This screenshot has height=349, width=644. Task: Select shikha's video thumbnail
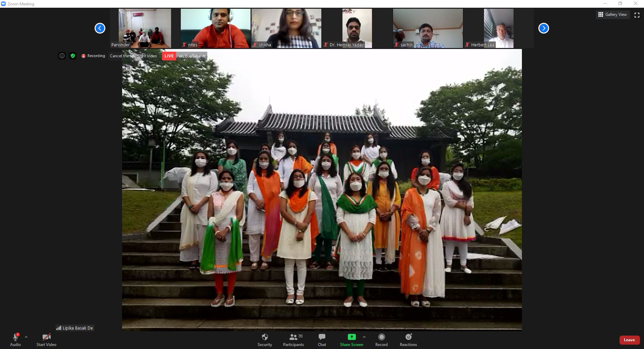286,28
